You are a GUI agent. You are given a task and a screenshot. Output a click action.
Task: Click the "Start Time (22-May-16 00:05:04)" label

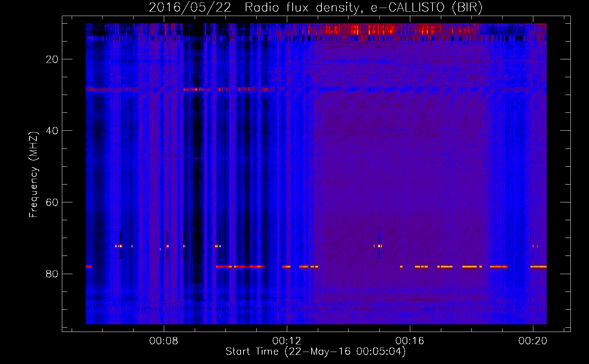(316, 352)
